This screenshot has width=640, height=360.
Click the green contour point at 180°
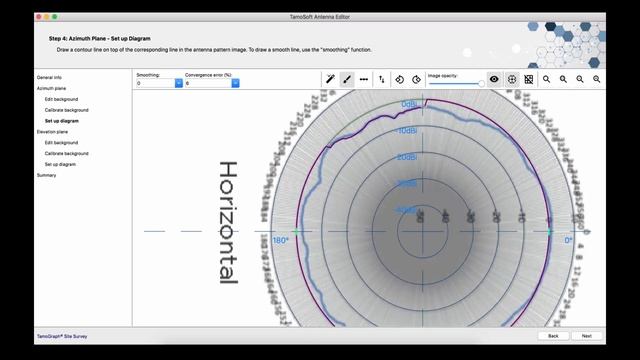pos(297,231)
